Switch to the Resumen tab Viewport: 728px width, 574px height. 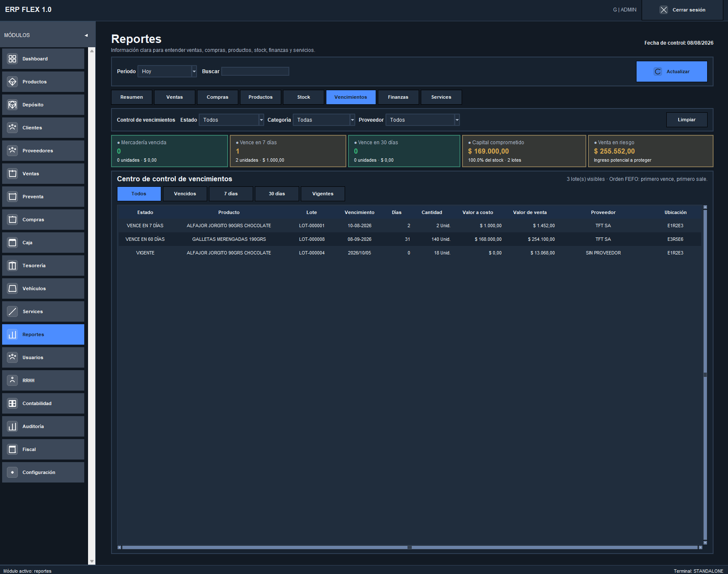[131, 97]
